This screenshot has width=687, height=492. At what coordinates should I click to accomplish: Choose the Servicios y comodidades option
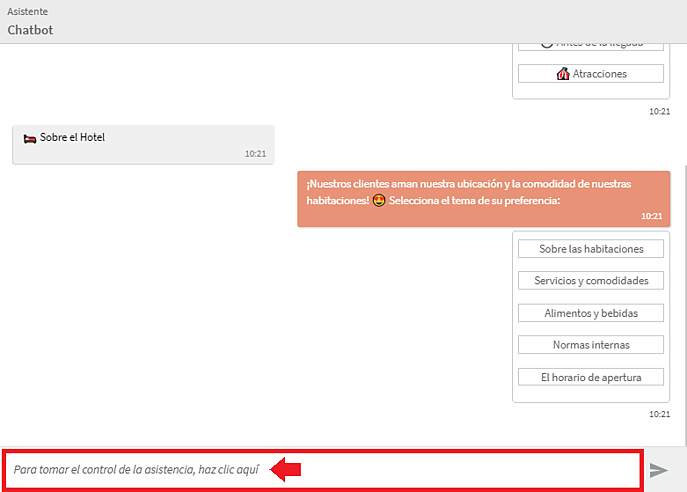pos(591,280)
